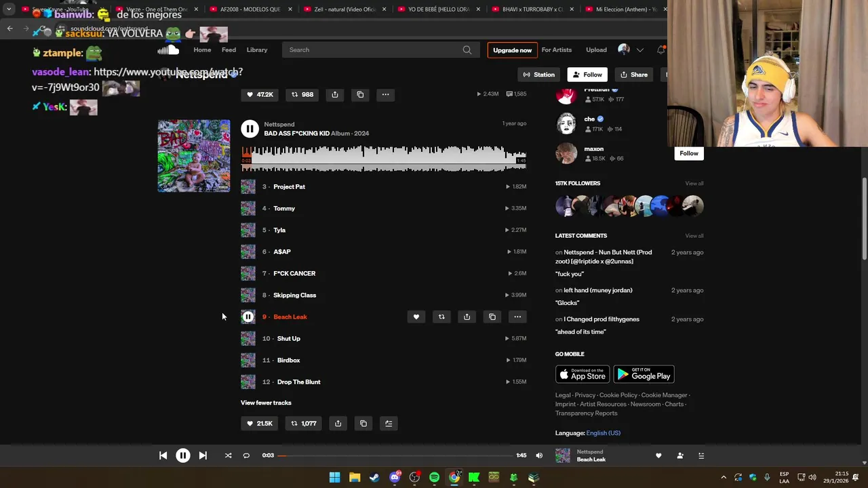Pause playback in the bottom player bar
Viewport: 868px width, 488px height.
point(183,455)
